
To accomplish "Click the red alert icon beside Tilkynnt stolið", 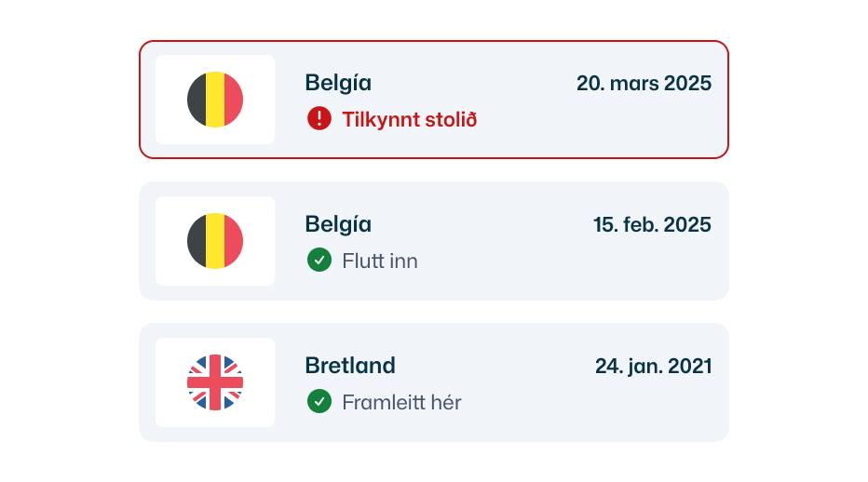I will tap(319, 118).
